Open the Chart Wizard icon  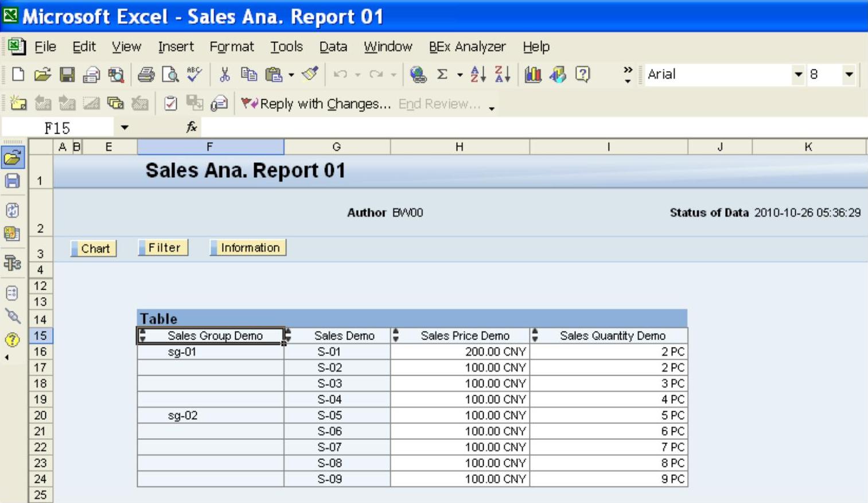click(533, 74)
